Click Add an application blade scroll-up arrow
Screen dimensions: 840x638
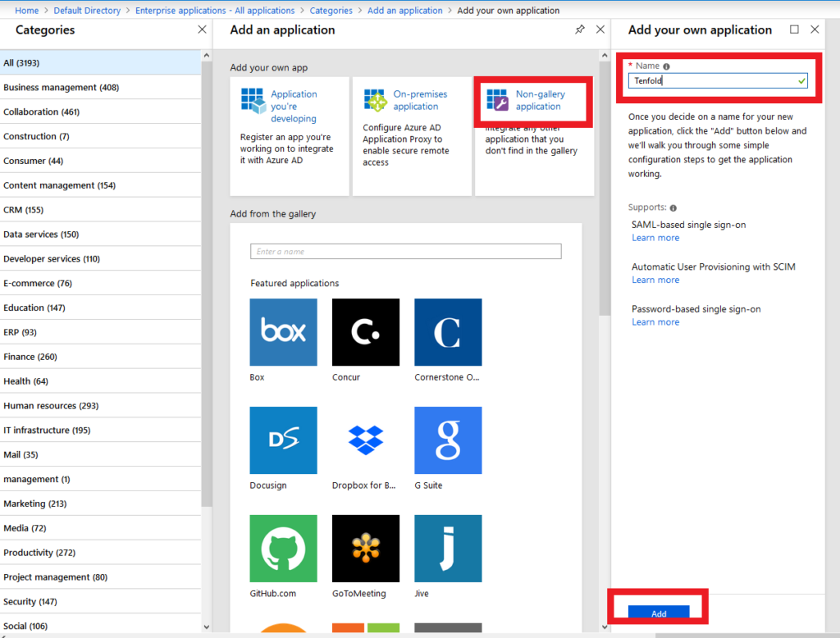coord(605,55)
